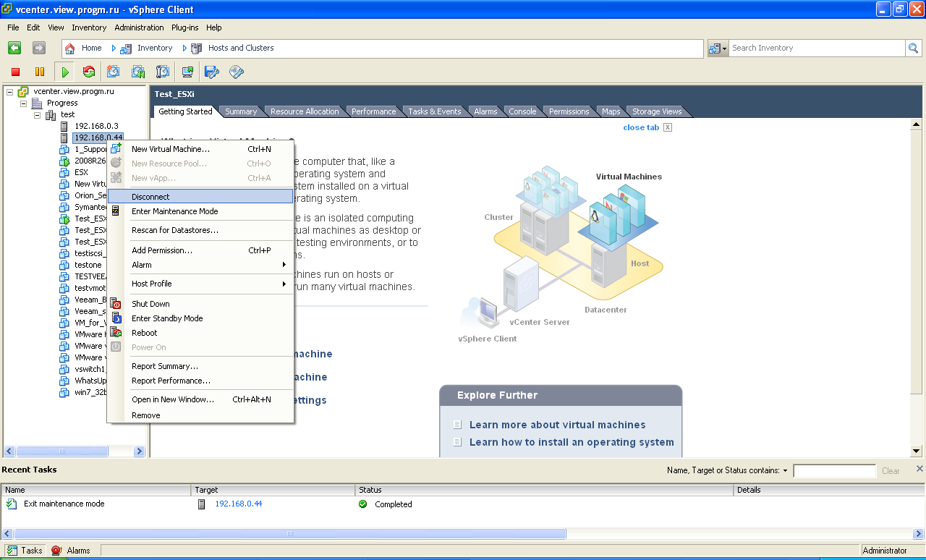
Task: Open the Storage Views tab
Action: coord(657,111)
